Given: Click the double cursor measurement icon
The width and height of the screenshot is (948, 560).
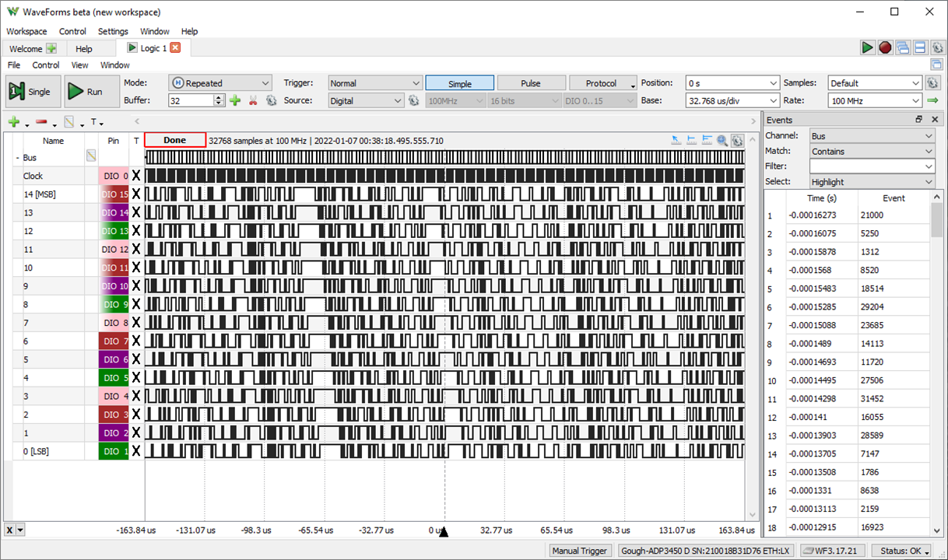Looking at the screenshot, I should (707, 141).
